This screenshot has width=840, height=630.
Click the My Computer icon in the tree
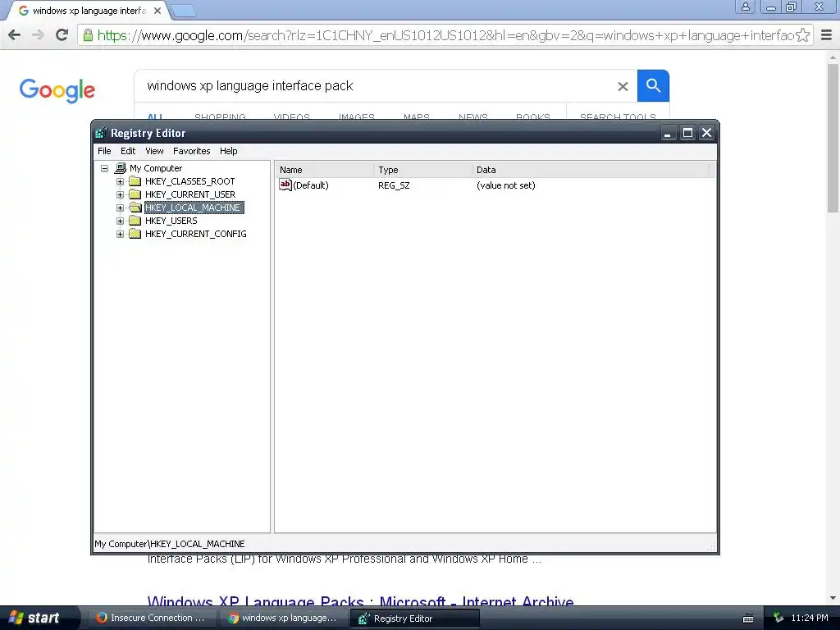coord(121,168)
